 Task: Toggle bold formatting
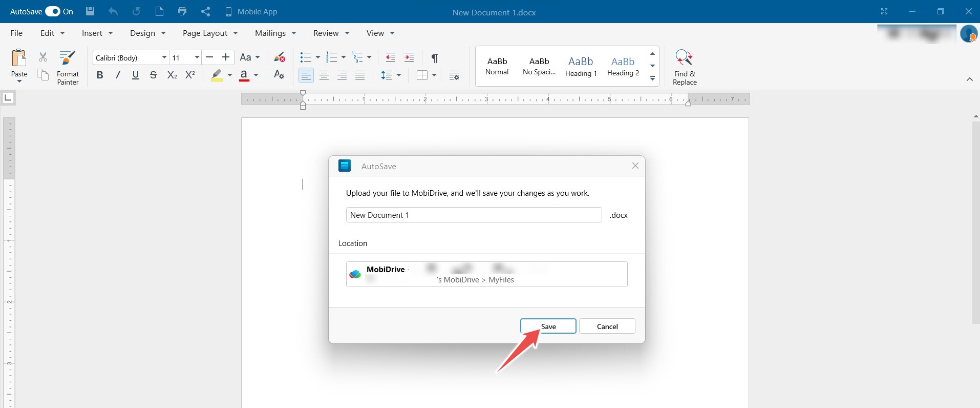[100, 75]
